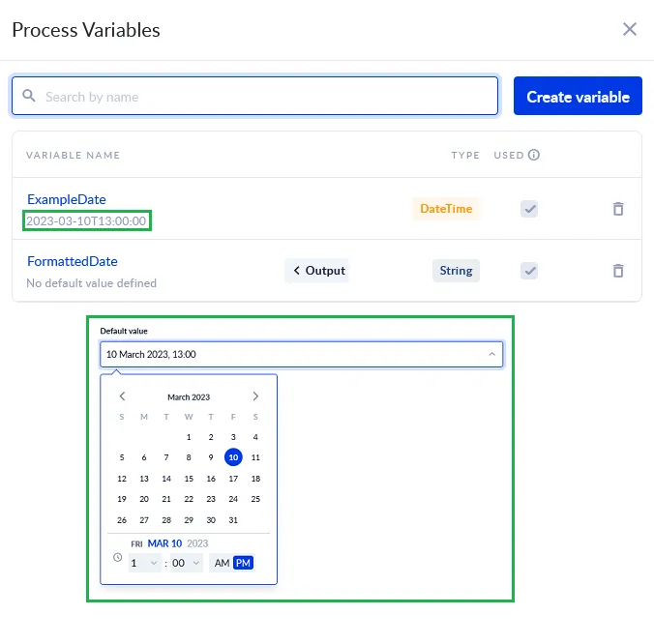Go to previous month in calendar
Screen dimensions: 654x644
pyautogui.click(x=122, y=396)
